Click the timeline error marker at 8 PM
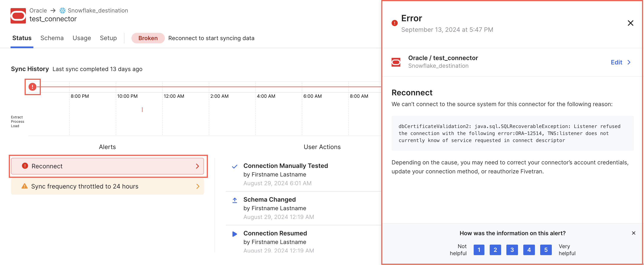Viewport: 644px width, 265px height. (x=32, y=86)
